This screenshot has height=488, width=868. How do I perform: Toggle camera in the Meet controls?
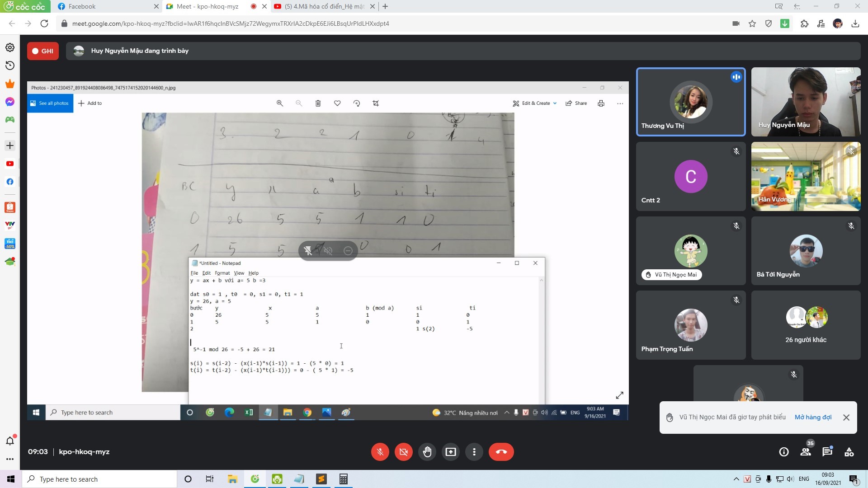click(404, 452)
